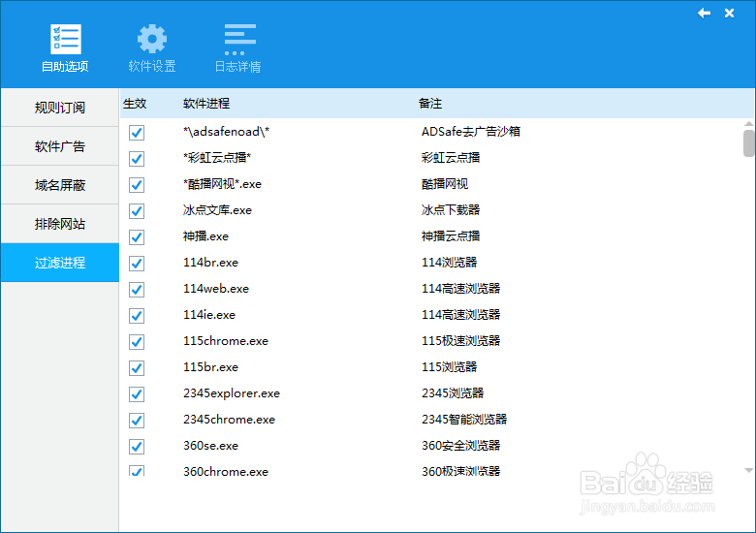Viewport: 756px width, 533px height.
Task: Uncheck the 115chrome.exe checkbox
Action: click(137, 342)
